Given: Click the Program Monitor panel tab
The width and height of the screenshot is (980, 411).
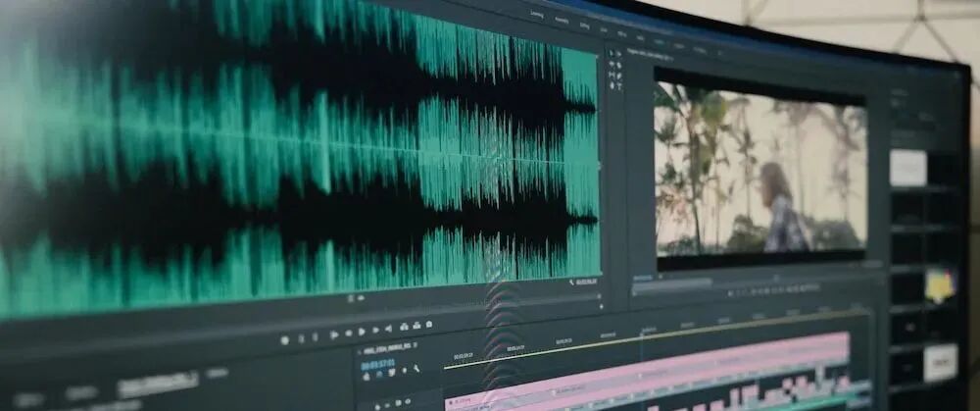Looking at the screenshot, I should pos(650,56).
